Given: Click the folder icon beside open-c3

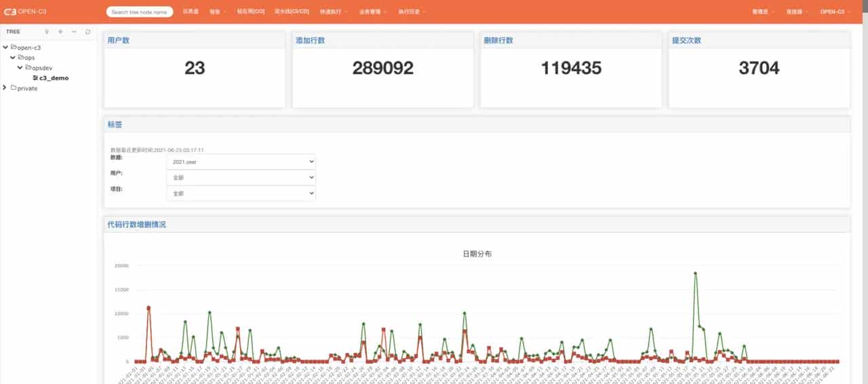Looking at the screenshot, I should 14,47.
